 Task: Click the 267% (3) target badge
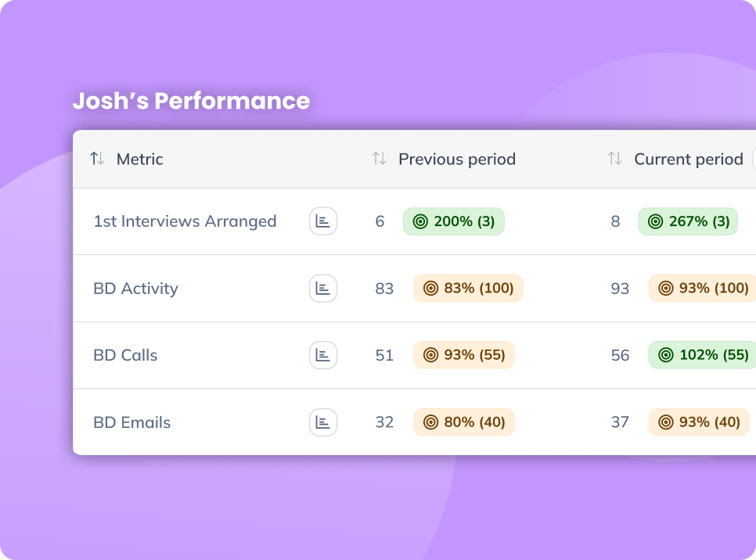point(688,221)
